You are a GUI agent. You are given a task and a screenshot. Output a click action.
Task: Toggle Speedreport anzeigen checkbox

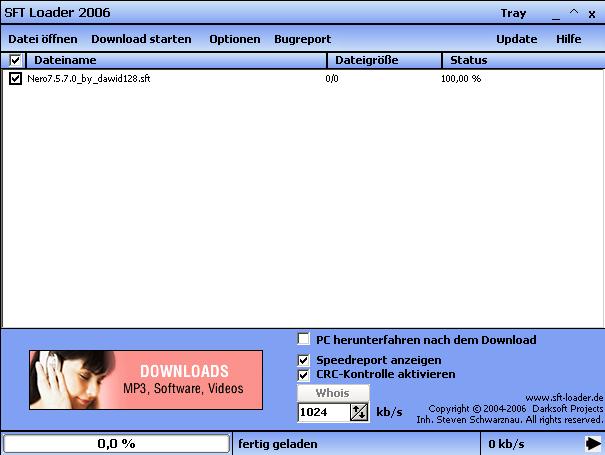coord(304,360)
